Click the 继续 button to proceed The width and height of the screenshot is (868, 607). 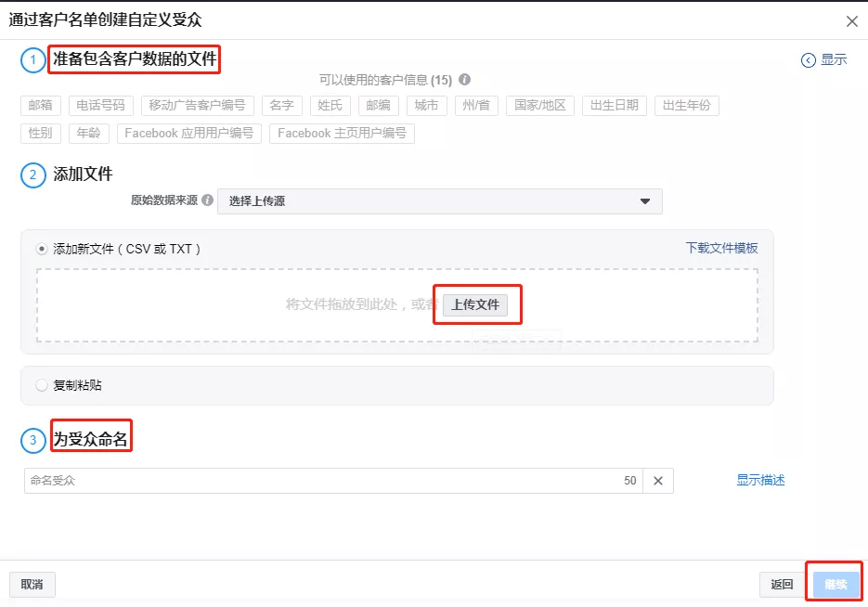(x=834, y=584)
